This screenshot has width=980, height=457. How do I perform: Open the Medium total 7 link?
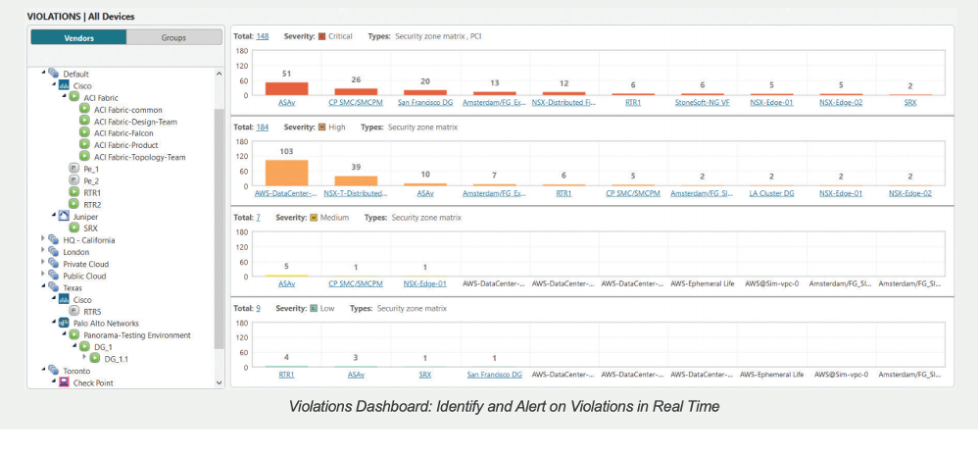point(258,218)
